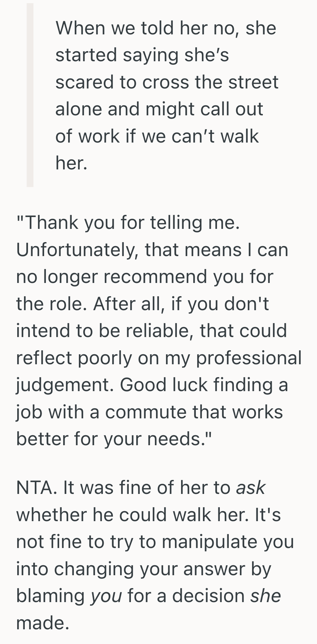Click the italicized word "ask"
This screenshot has height=644, width=317.
pyautogui.click(x=251, y=487)
